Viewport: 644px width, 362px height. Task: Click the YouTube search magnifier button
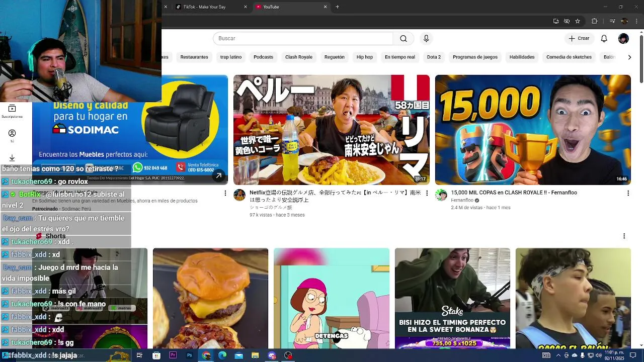pyautogui.click(x=404, y=39)
